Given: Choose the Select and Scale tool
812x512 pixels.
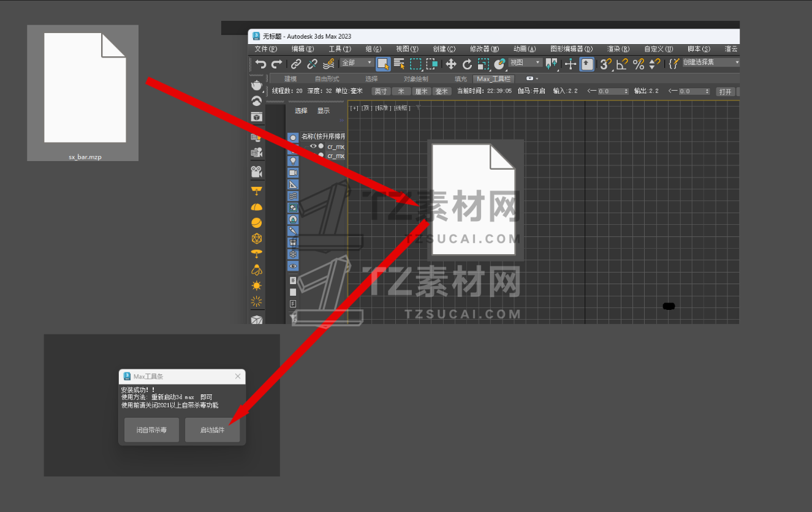Looking at the screenshot, I should (x=484, y=64).
